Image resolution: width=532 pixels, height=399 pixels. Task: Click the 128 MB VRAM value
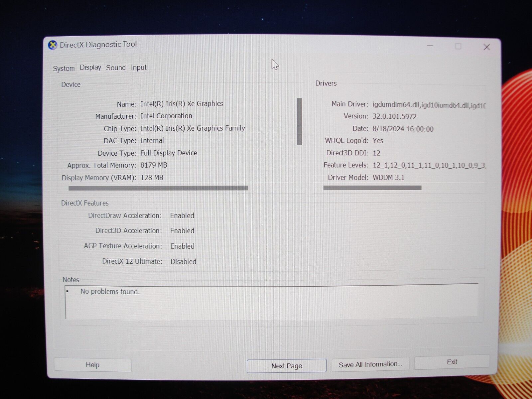click(152, 178)
